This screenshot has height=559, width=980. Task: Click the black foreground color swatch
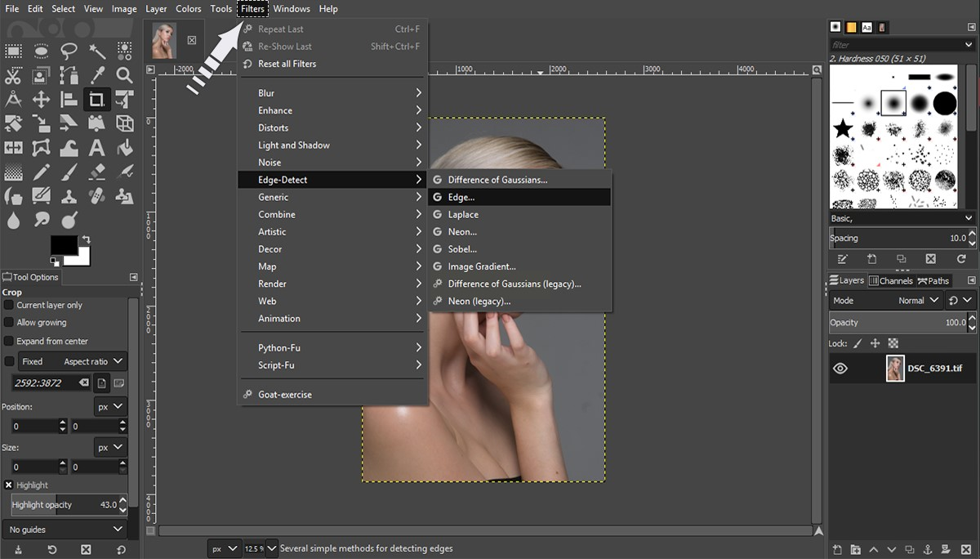[x=63, y=245]
